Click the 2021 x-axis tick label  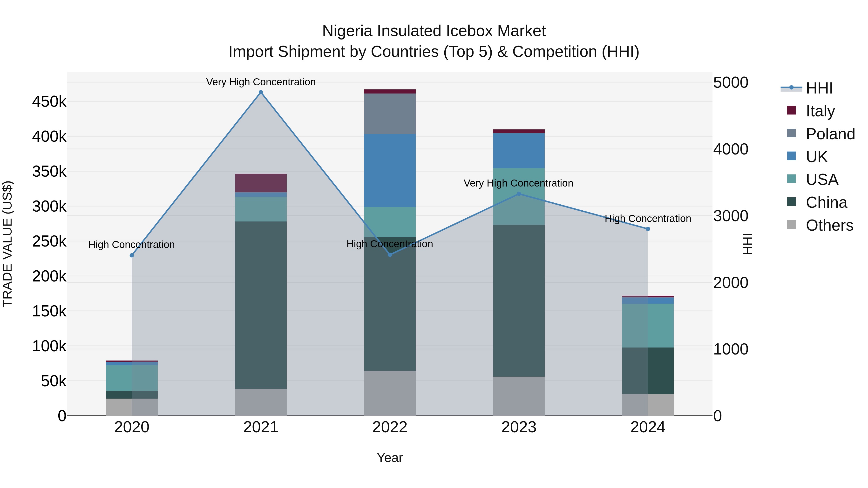click(261, 427)
